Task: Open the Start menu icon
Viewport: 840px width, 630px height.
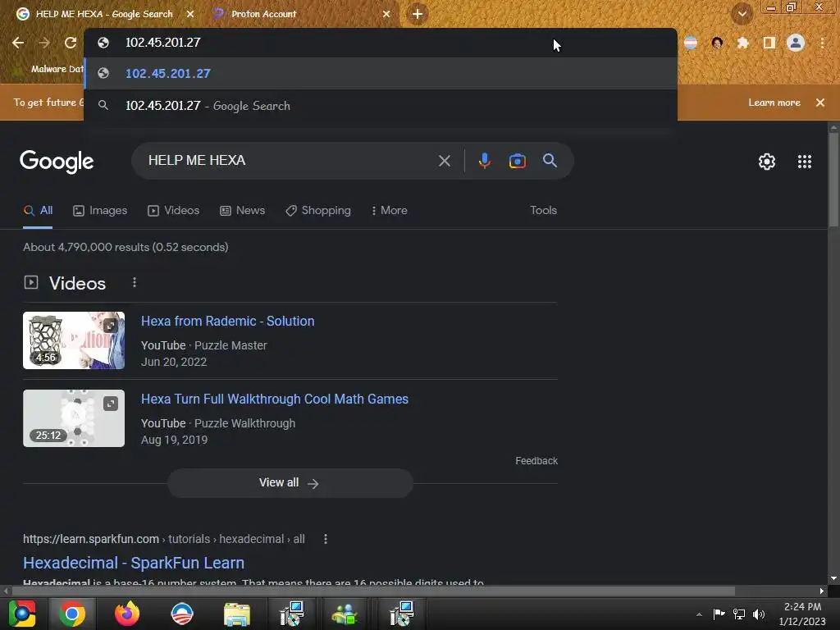Action: 22,614
